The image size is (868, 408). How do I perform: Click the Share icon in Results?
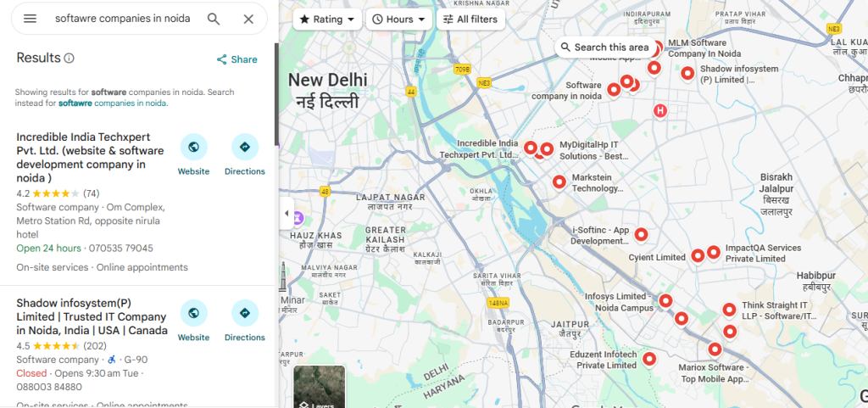tap(237, 59)
